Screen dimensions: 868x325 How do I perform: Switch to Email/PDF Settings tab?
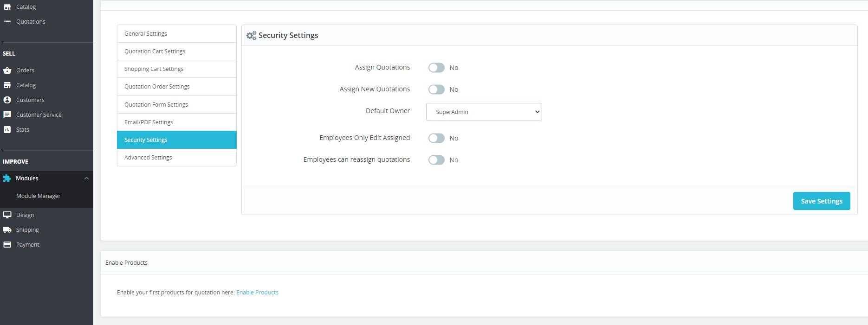point(176,122)
